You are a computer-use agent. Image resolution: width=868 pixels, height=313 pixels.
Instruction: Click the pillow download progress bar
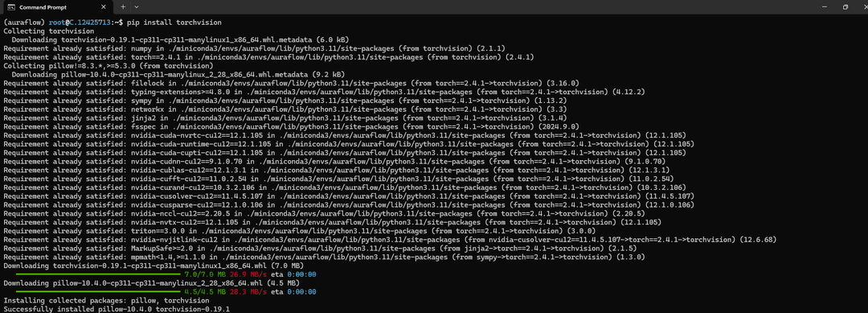point(99,291)
